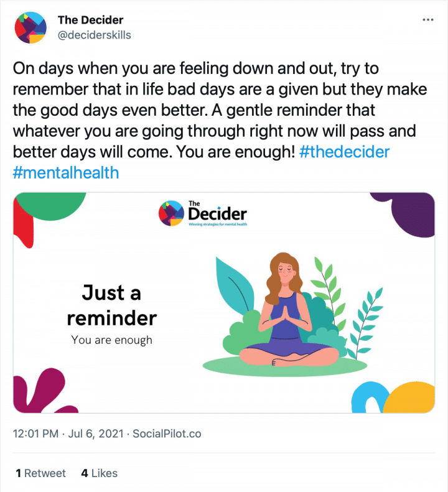The image size is (448, 492).
Task: Open the SocialPilot.co source link
Action: tap(168, 434)
